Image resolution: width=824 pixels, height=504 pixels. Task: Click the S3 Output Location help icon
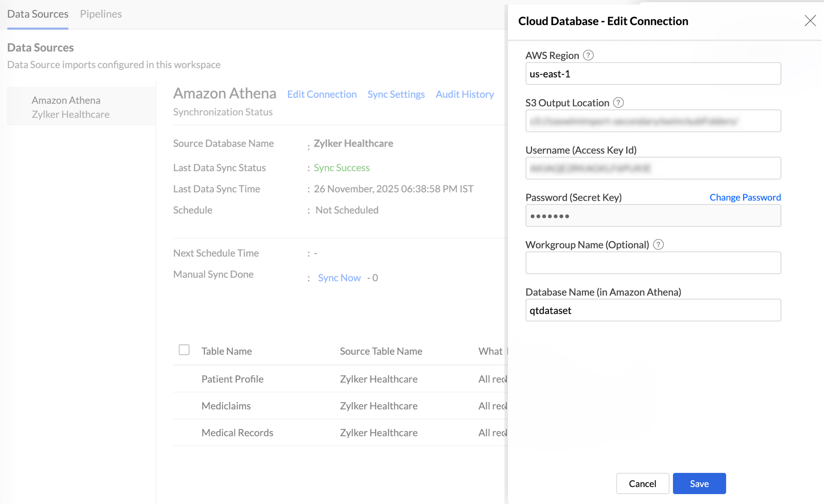pos(618,103)
